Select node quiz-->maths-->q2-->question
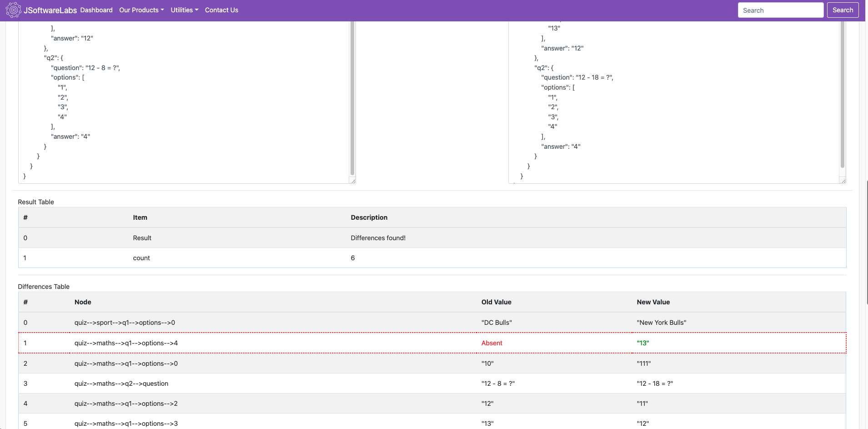Screen dimensions: 868x429 point(121,384)
